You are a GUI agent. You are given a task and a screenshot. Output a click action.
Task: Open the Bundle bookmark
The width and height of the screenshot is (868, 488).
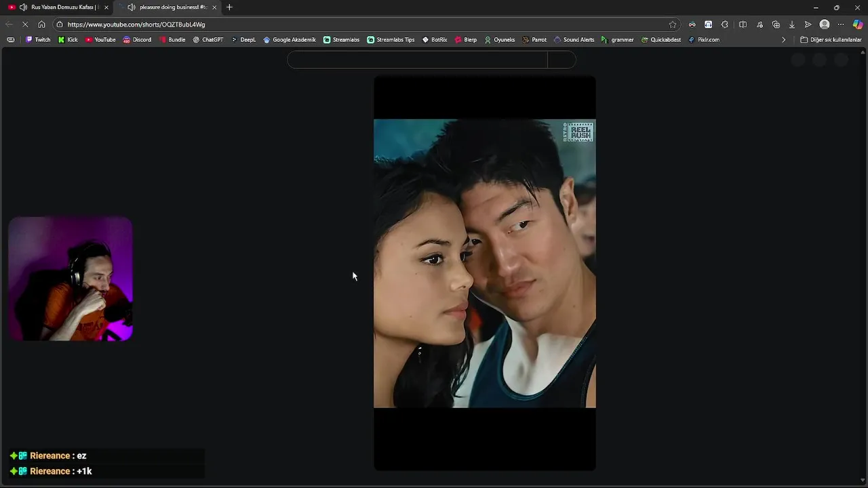pyautogui.click(x=172, y=40)
